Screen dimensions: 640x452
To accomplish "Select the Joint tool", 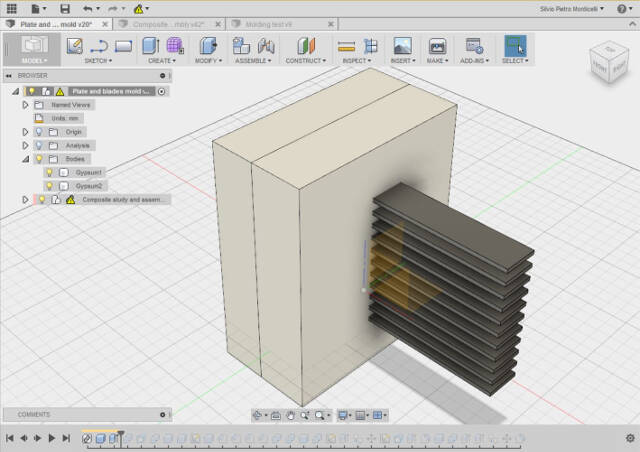I will point(266,46).
